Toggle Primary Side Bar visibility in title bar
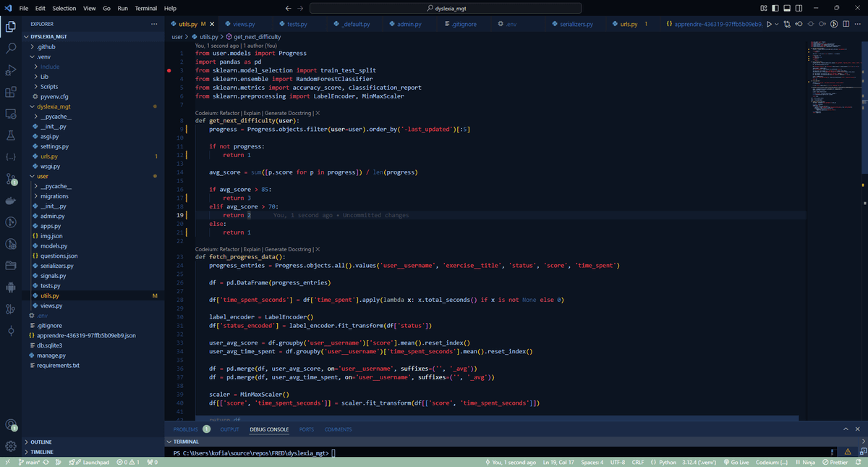The height and width of the screenshot is (467, 868). 775,8
